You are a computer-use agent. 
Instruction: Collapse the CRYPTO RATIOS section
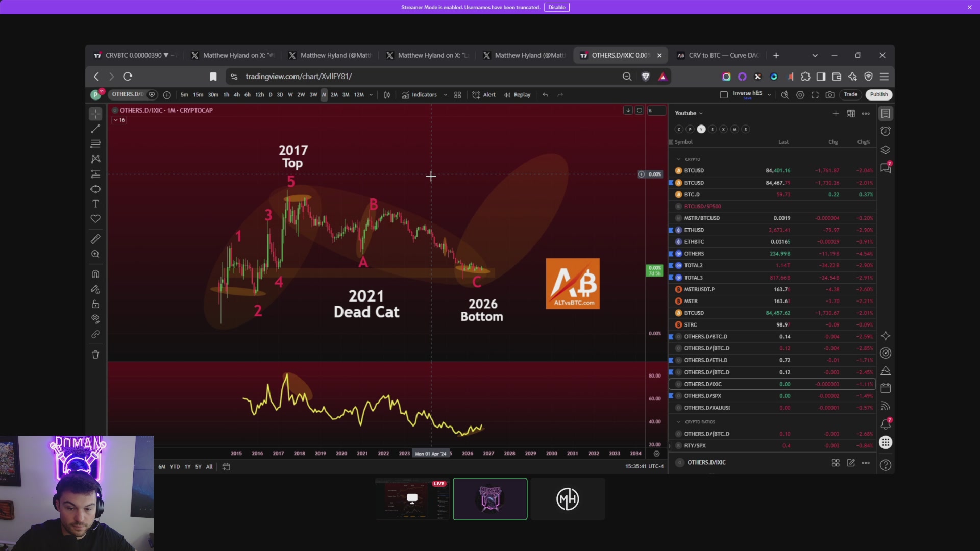click(678, 422)
